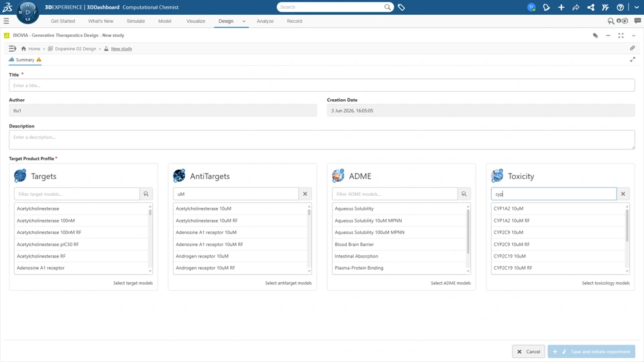Viewport: 644px width, 362px height.
Task: Open the 3DS compass icon
Action: [x=28, y=12]
